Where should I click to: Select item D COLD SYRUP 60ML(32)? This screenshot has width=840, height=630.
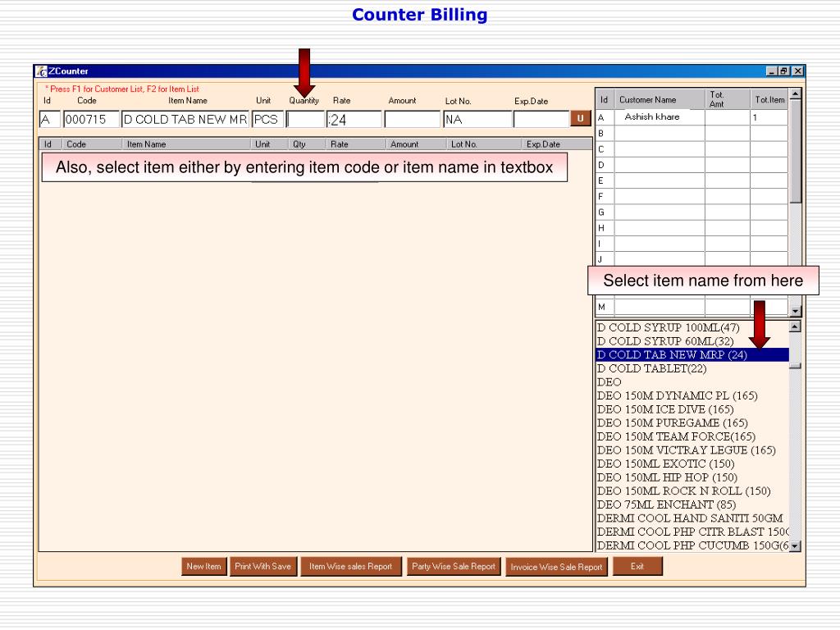[x=692, y=341]
